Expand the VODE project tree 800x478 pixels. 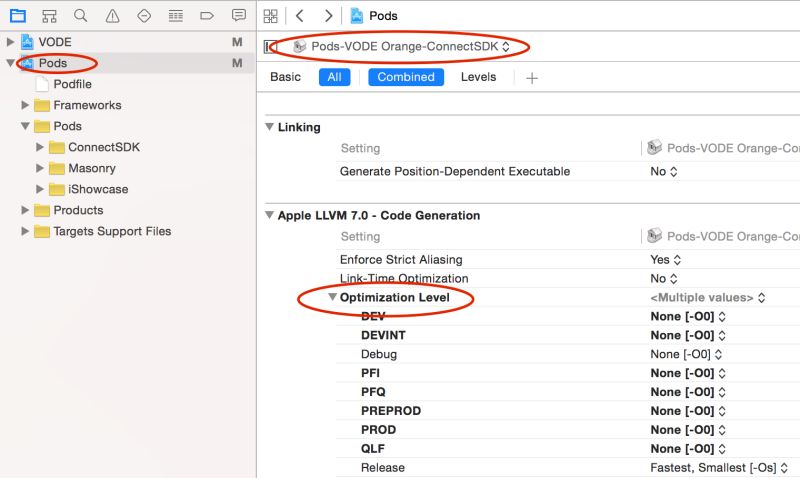[x=10, y=42]
